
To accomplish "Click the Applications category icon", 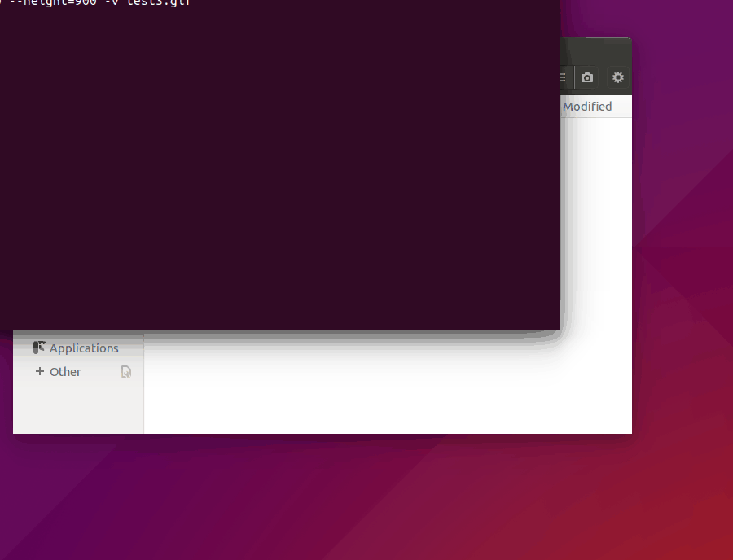I will 39,348.
